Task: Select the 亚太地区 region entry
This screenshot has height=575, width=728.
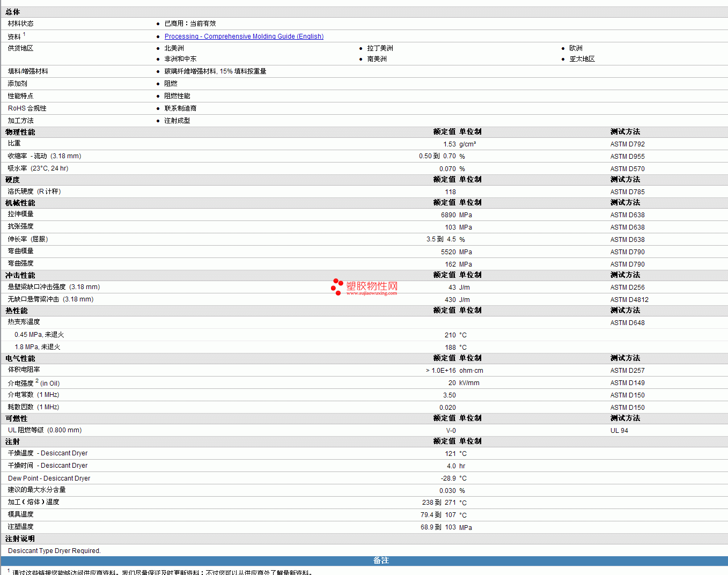Action: [583, 59]
